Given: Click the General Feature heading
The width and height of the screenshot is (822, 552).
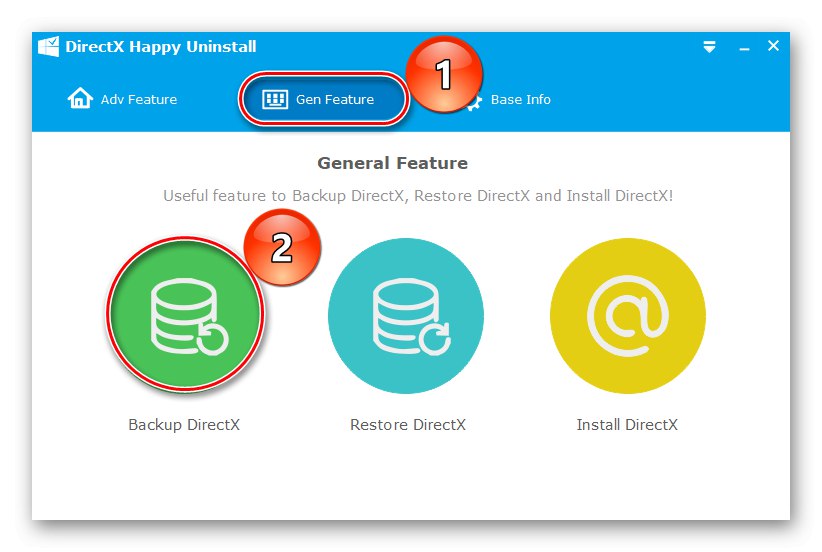Looking at the screenshot, I should (393, 163).
